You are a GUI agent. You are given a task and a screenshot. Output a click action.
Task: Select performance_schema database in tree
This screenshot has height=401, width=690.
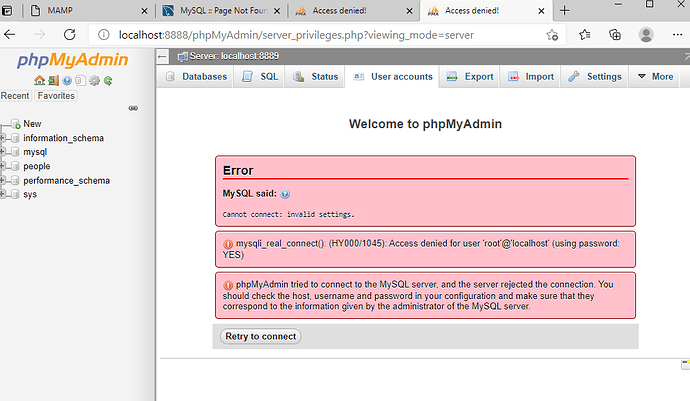66,180
